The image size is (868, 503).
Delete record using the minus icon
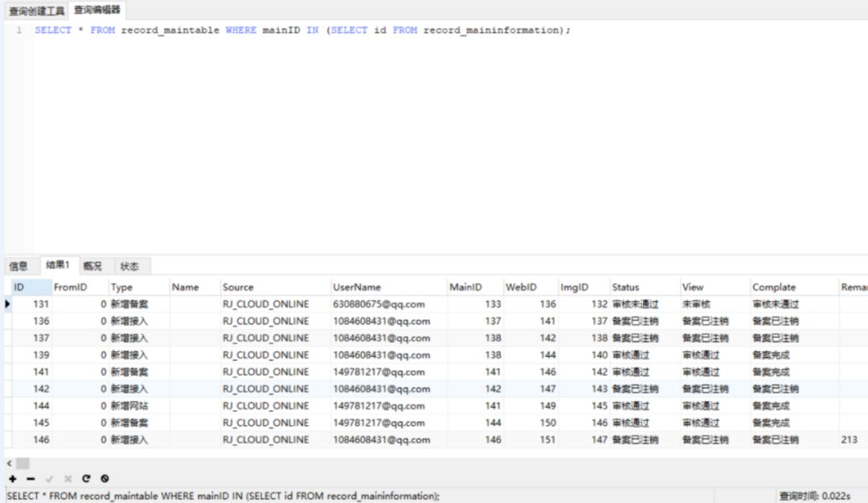tap(31, 479)
